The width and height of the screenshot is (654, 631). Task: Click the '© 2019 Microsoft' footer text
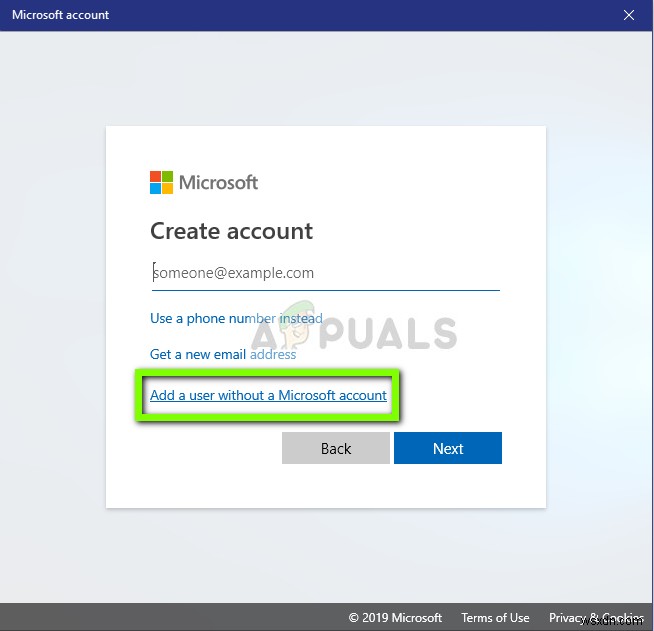coord(395,618)
